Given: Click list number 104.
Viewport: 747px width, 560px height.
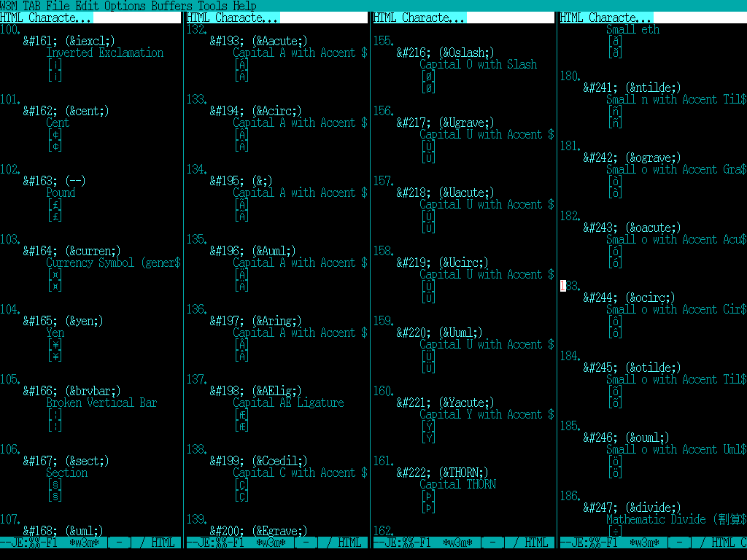Looking at the screenshot, I should pyautogui.click(x=10, y=309).
